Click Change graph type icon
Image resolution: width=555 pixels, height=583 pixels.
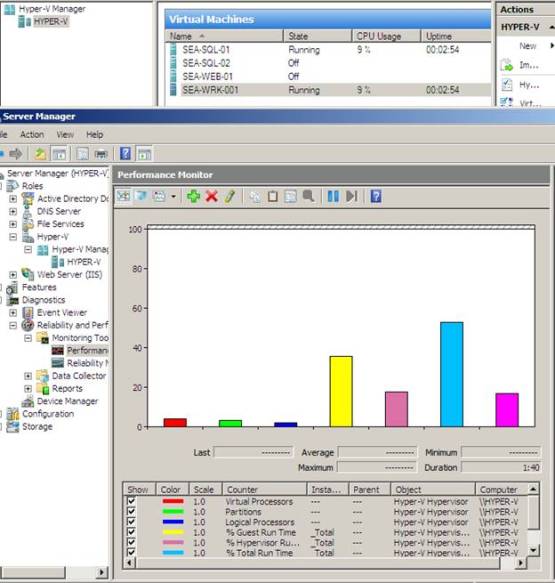pyautogui.click(x=159, y=196)
